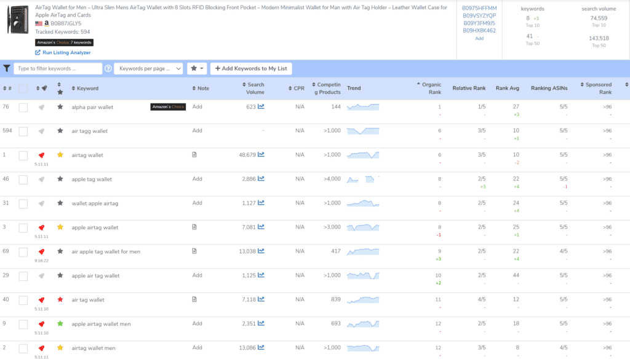Click keyword filter text field
630x364 pixels.
click(x=58, y=68)
